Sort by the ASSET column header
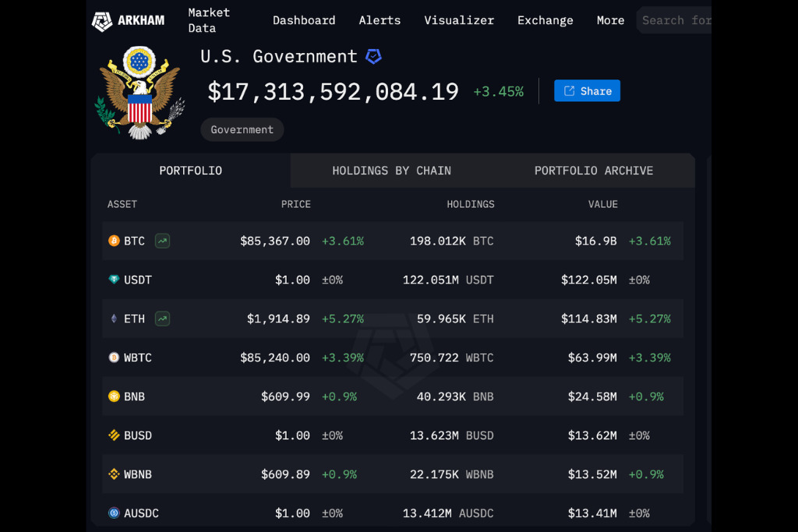Viewport: 798px width, 532px height. click(x=122, y=204)
